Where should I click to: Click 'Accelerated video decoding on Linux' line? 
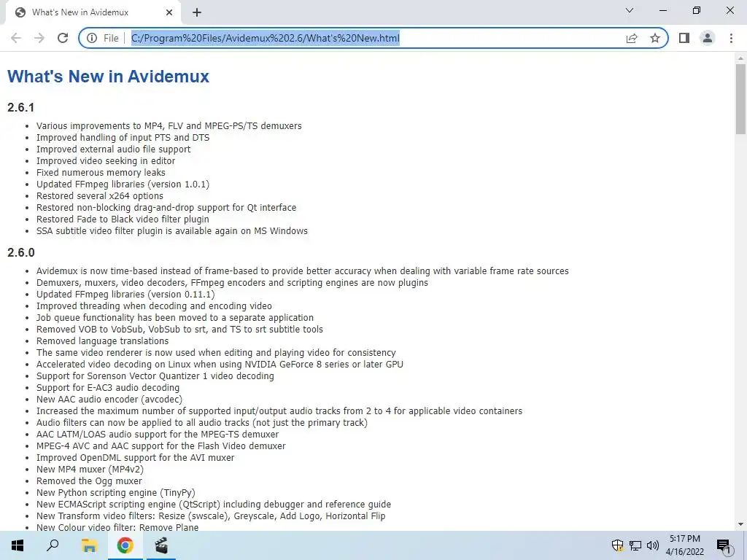tap(220, 365)
